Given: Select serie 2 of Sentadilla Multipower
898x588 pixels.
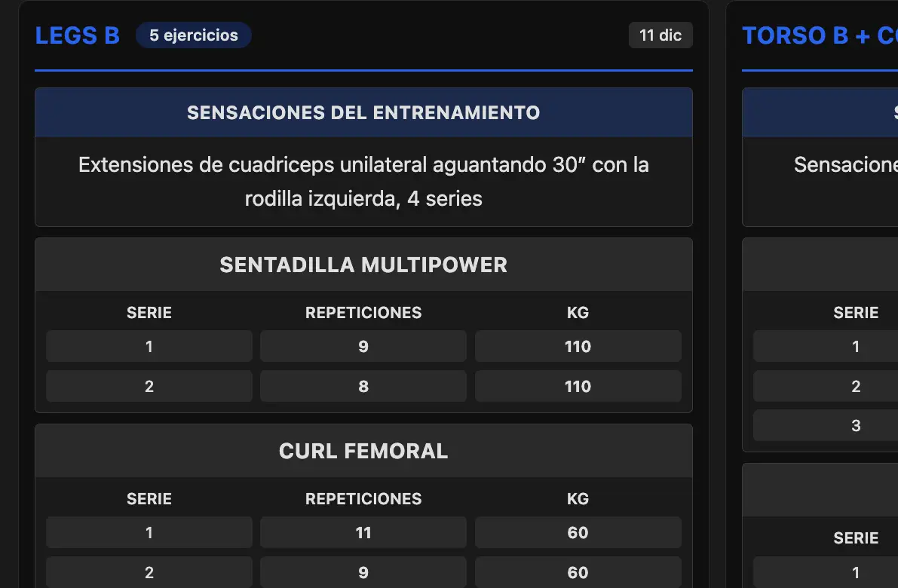Looking at the screenshot, I should (149, 386).
